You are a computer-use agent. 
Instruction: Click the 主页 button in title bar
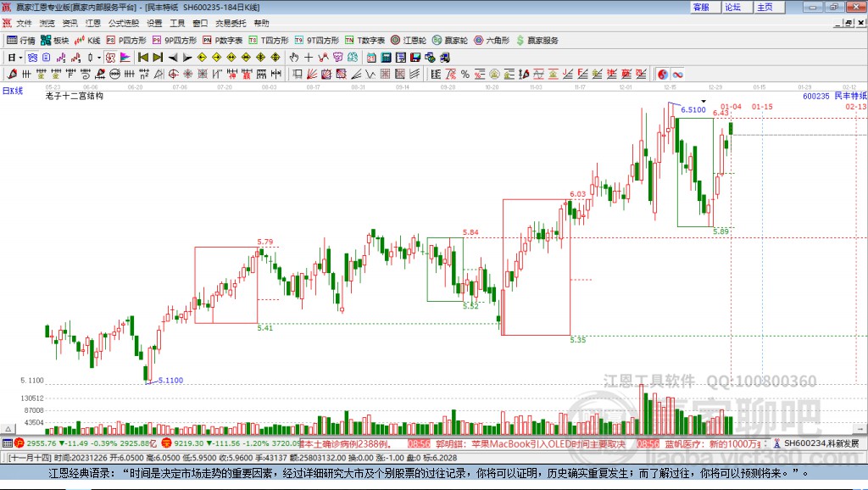(x=768, y=7)
